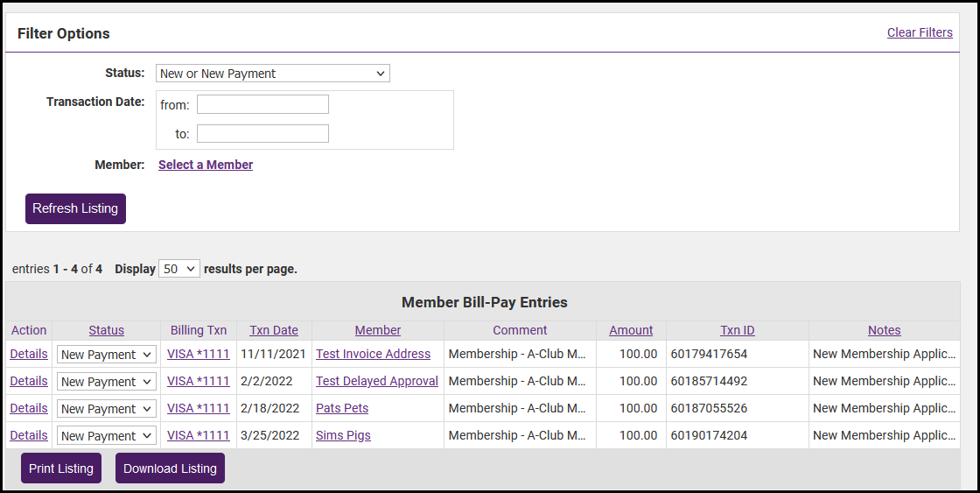Open the Status filter dropdown
980x493 pixels.
272,74
